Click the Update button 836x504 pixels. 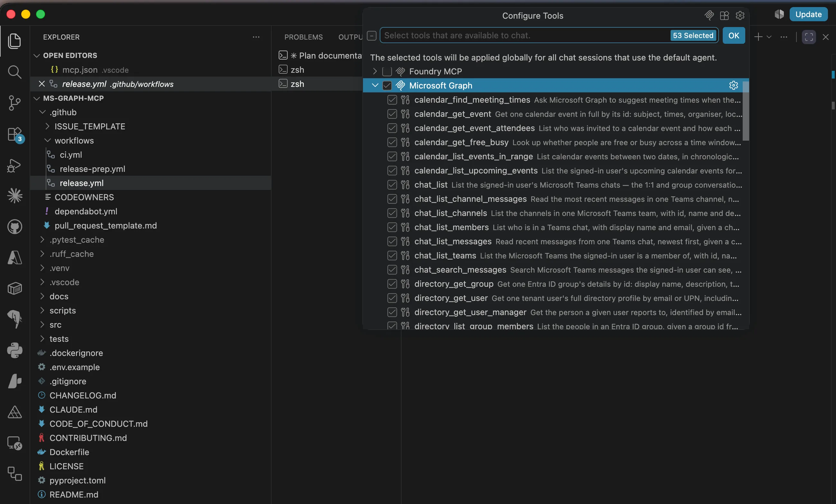point(808,14)
